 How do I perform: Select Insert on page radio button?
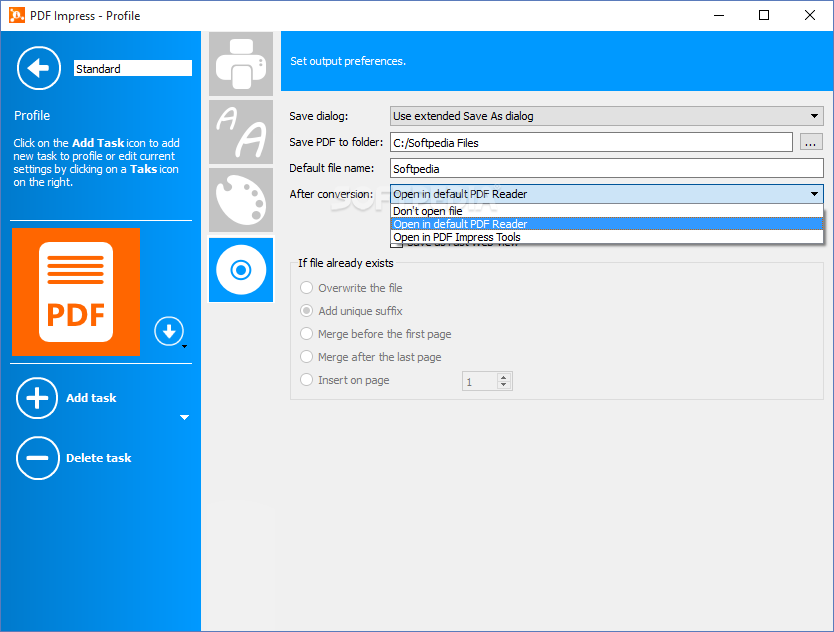point(306,380)
